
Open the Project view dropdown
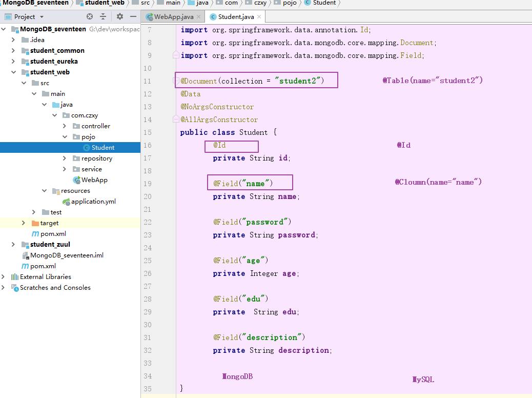pos(42,16)
